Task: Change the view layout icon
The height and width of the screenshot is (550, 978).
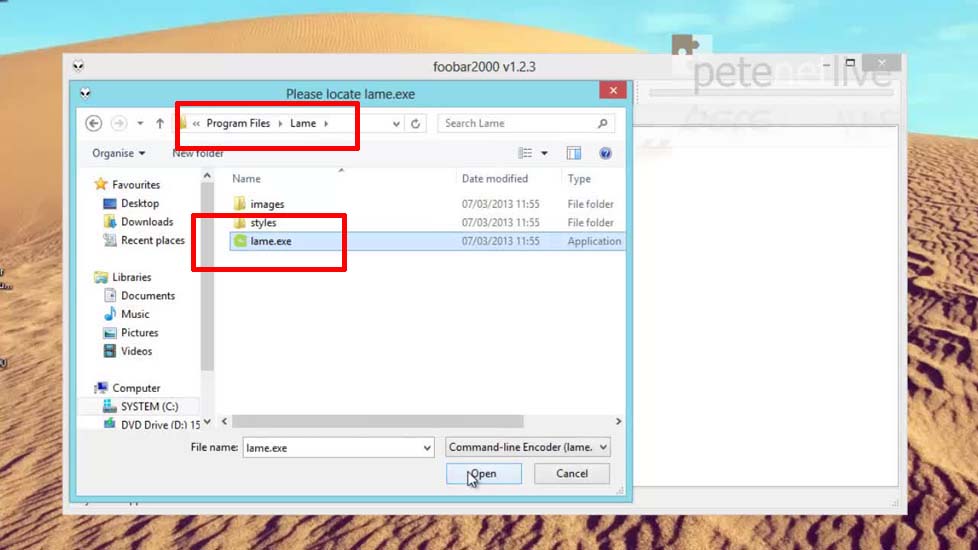Action: point(525,153)
